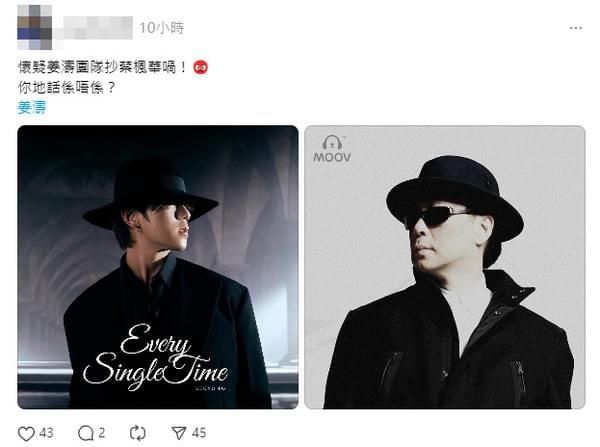600x447 pixels.
Task: Click the text line 你地話係唔係？
Action: (67, 88)
